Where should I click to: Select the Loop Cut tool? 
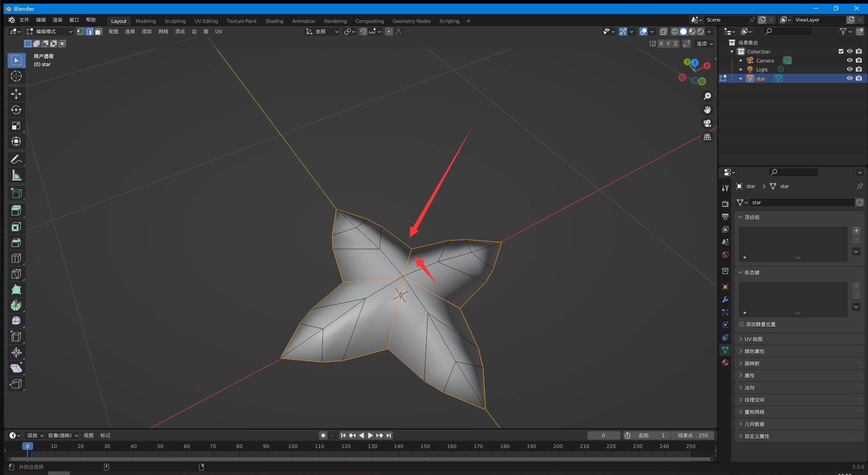point(16,258)
